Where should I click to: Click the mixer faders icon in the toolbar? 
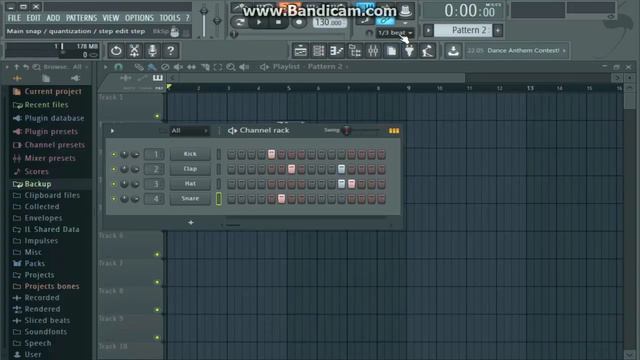[x=373, y=51]
